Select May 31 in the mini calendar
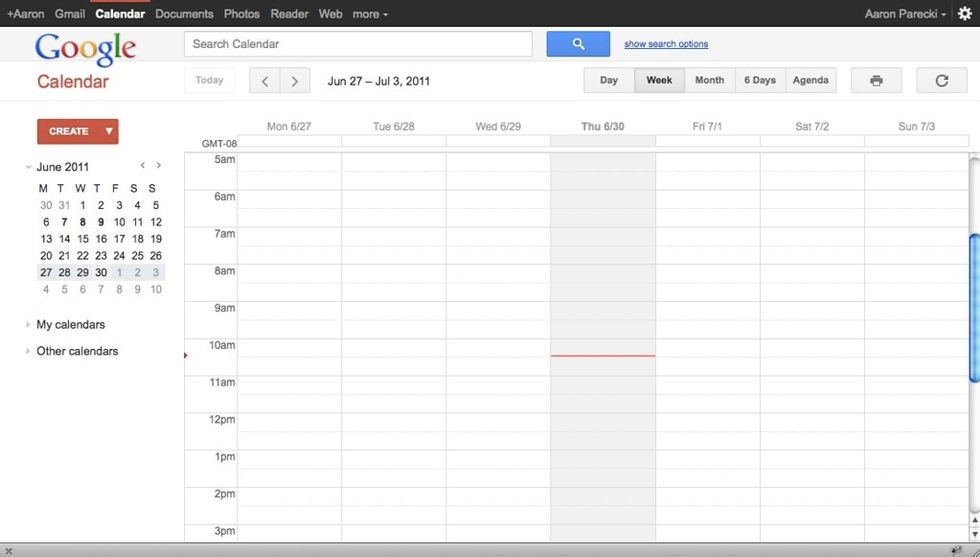The image size is (980, 557). 64,205
